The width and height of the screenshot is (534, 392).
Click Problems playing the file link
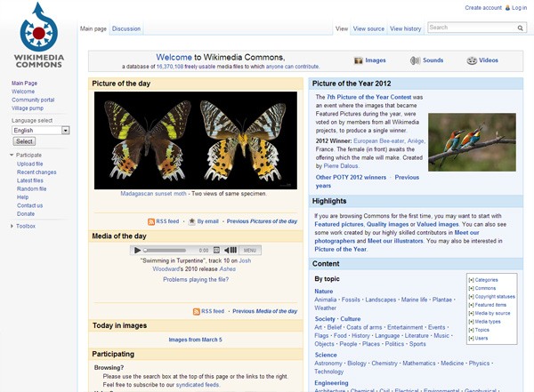196,279
